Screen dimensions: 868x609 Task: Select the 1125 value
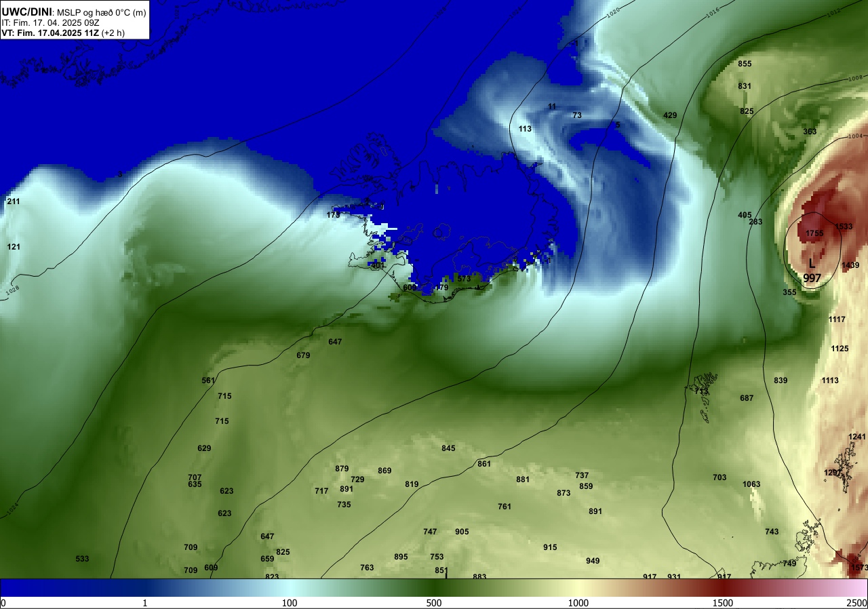coord(840,349)
